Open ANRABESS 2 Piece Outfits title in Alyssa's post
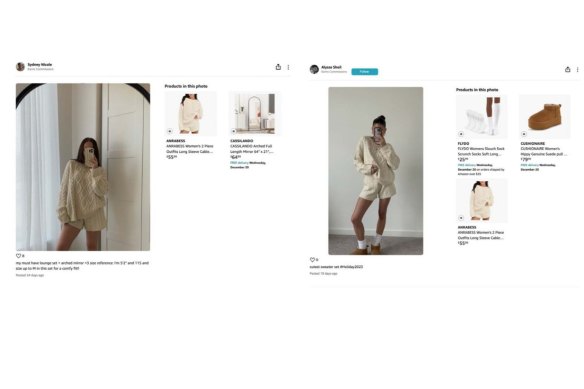This screenshot has width=584, height=389. [481, 235]
